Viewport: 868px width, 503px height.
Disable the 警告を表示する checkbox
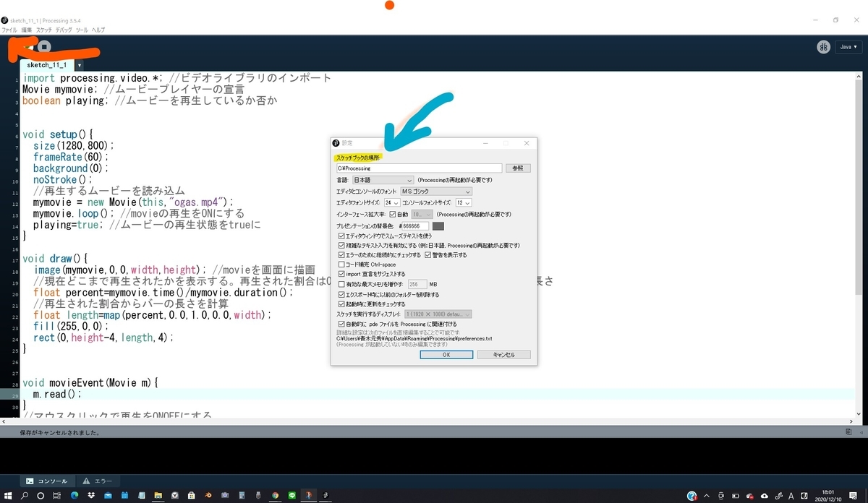tap(428, 254)
